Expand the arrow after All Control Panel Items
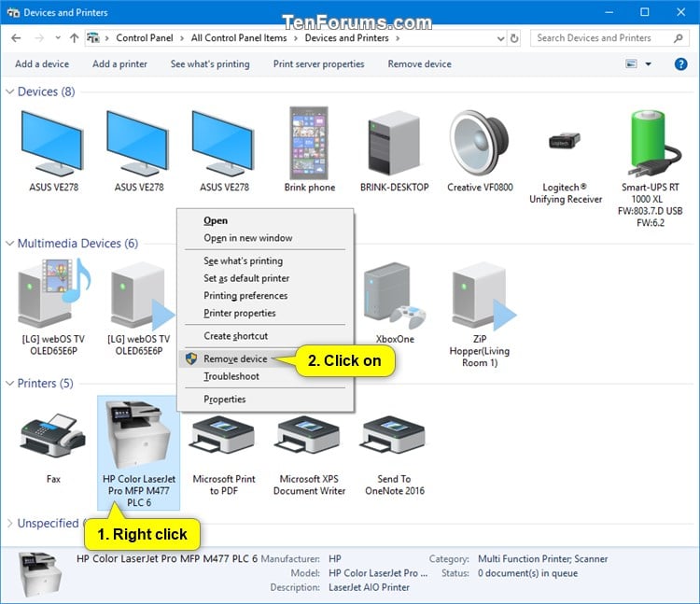 point(296,38)
